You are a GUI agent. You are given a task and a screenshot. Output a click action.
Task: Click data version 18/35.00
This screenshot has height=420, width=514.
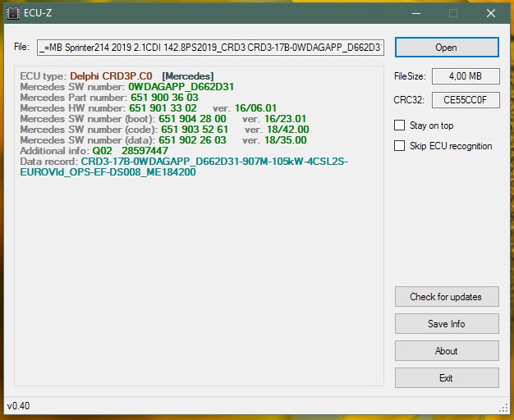pos(286,140)
